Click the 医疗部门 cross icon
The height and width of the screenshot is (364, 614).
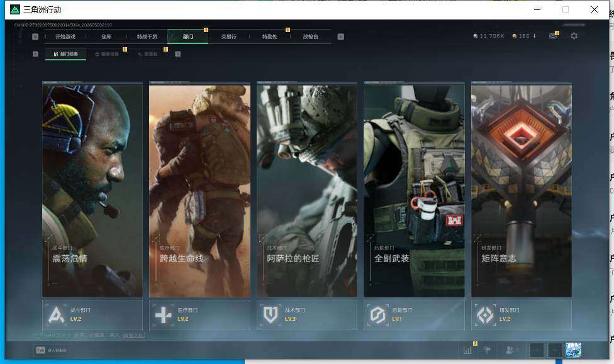pyautogui.click(x=164, y=315)
